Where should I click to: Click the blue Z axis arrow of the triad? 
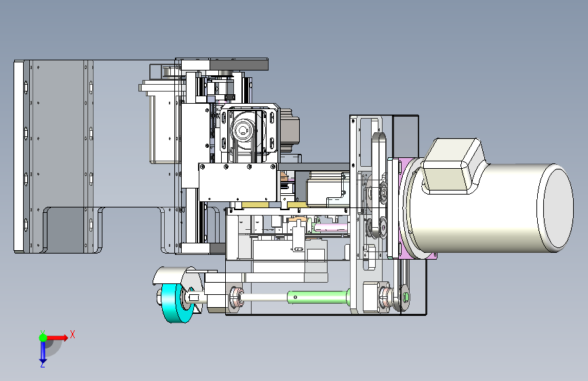point(43,352)
